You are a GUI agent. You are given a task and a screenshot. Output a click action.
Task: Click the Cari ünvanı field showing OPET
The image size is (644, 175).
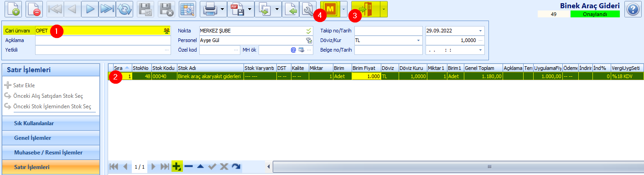click(x=103, y=31)
